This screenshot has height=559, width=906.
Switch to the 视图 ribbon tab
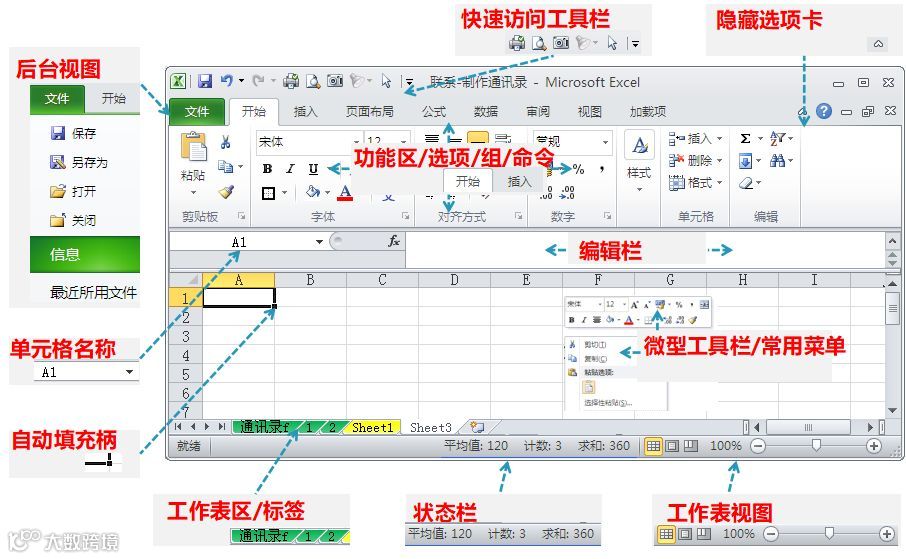(590, 112)
